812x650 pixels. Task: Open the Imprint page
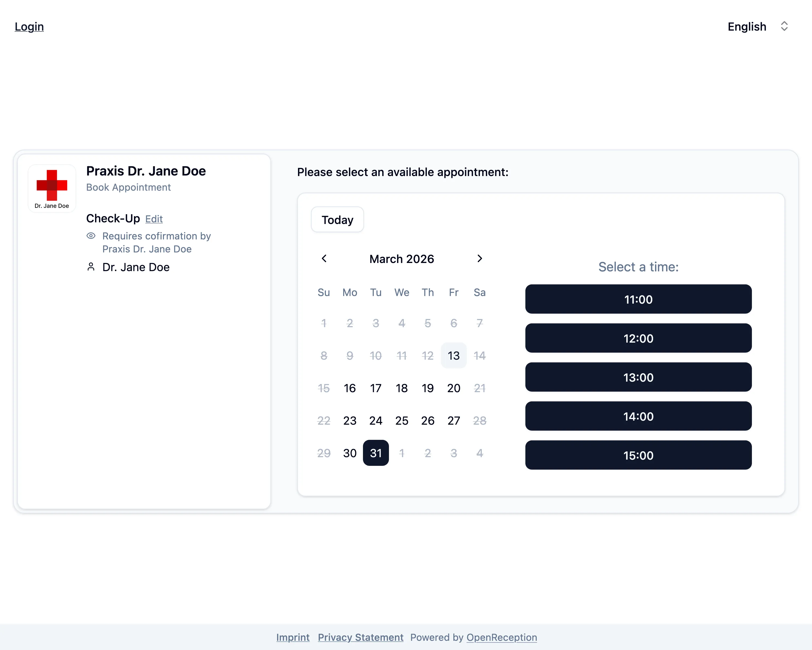point(293,637)
